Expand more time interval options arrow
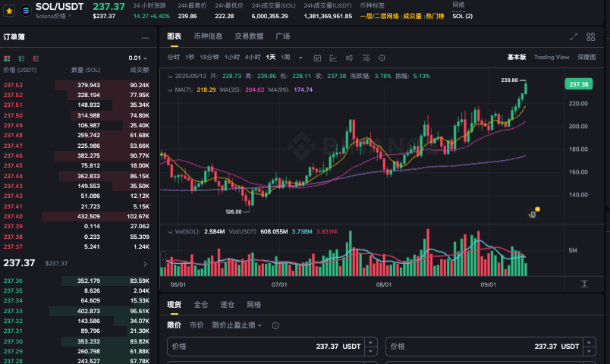This screenshot has width=610, height=364. coord(300,58)
